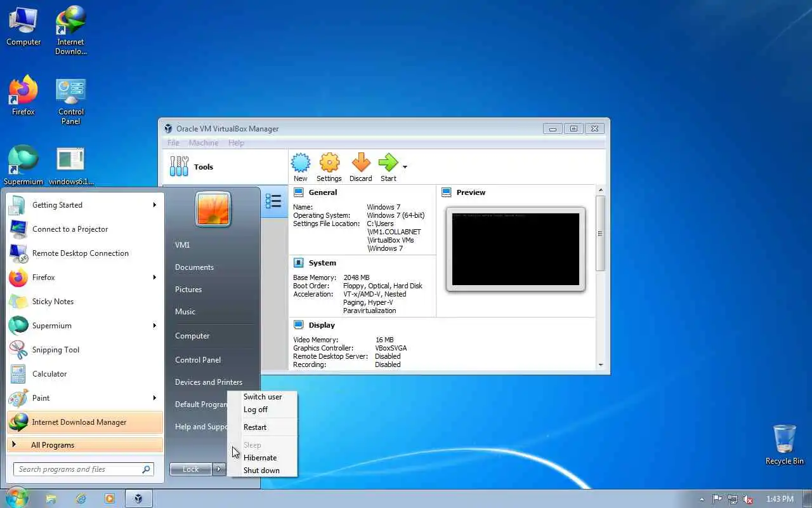812x508 pixels.
Task: Open the File menu in VirtualBox
Action: [x=173, y=143]
